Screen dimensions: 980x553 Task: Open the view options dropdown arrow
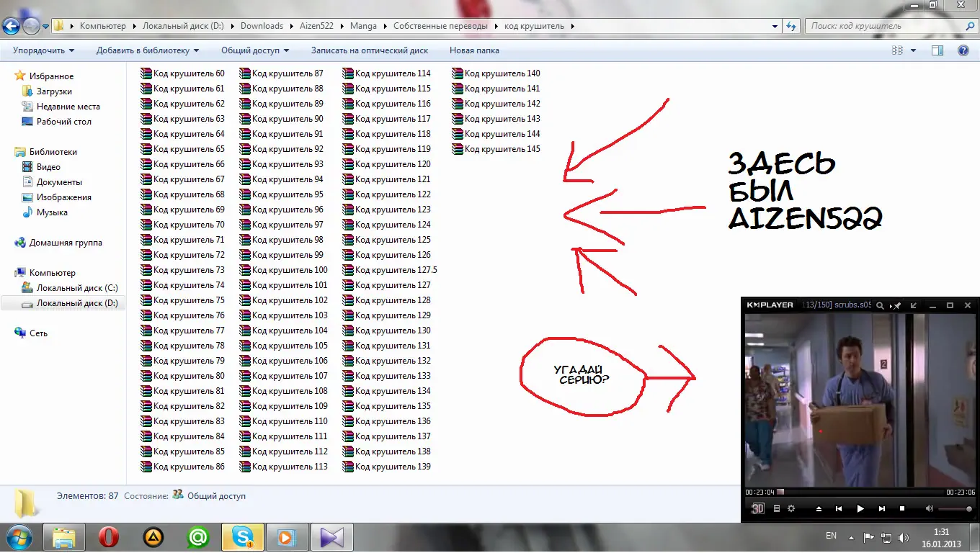913,50
